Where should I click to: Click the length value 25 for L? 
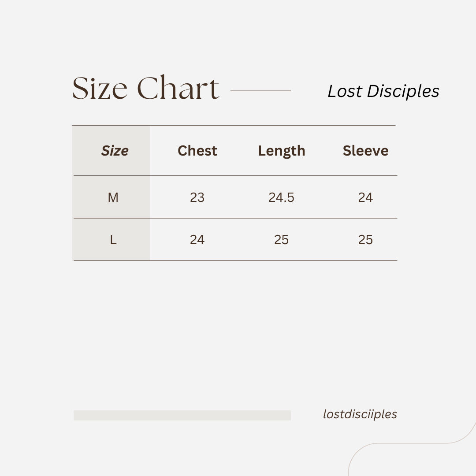(x=281, y=240)
